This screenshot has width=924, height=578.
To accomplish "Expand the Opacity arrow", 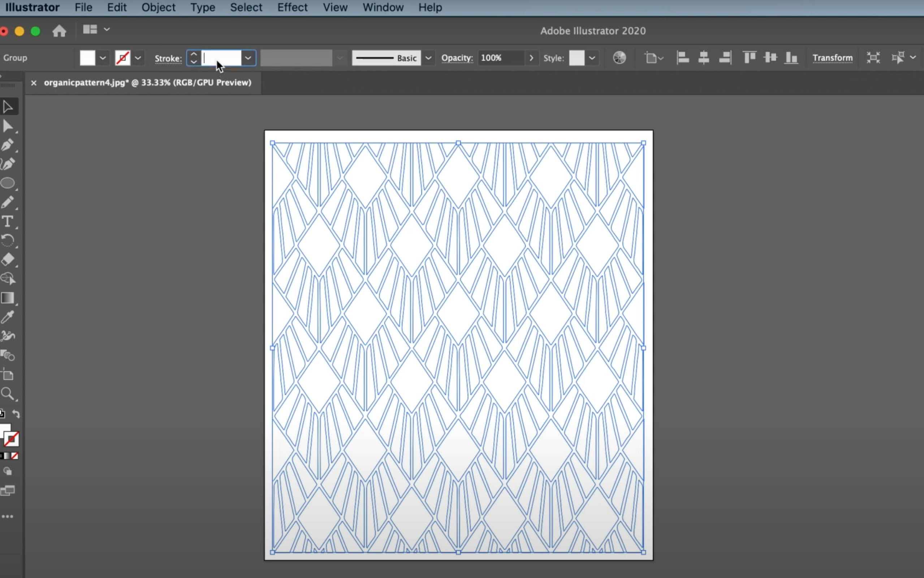I will coord(531,58).
